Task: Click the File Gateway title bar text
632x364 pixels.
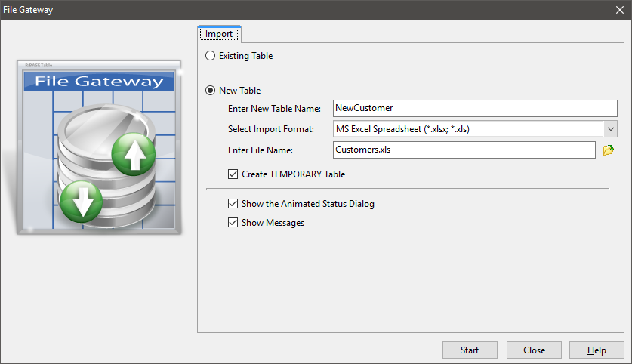Action: [x=28, y=10]
